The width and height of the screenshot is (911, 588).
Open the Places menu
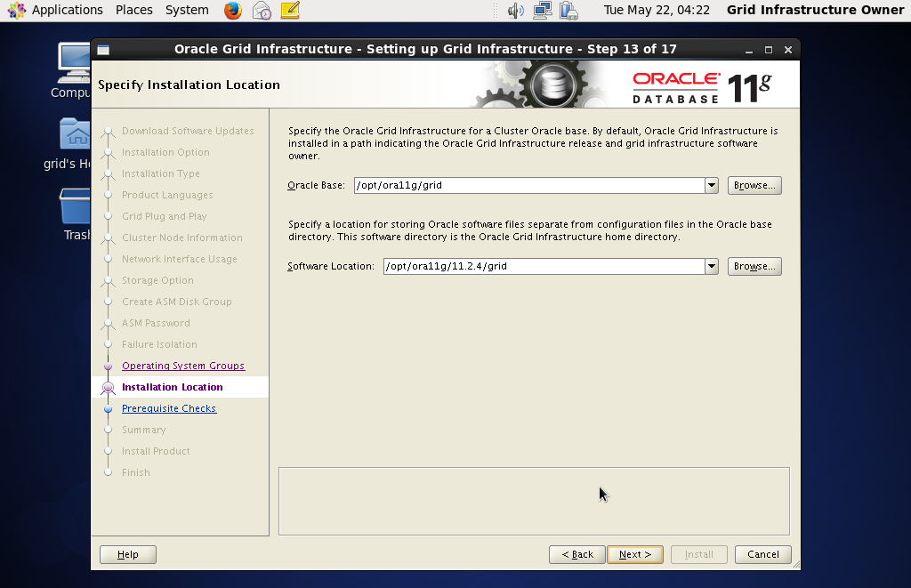[133, 11]
